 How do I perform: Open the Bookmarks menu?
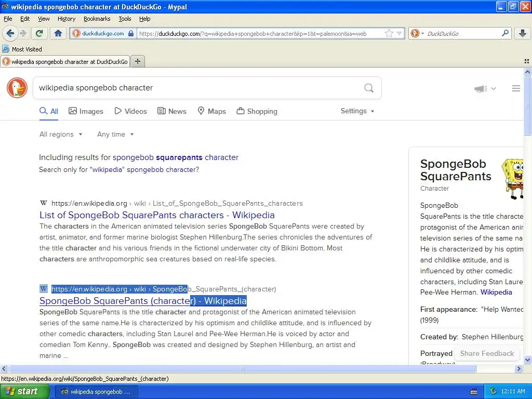[x=97, y=19]
